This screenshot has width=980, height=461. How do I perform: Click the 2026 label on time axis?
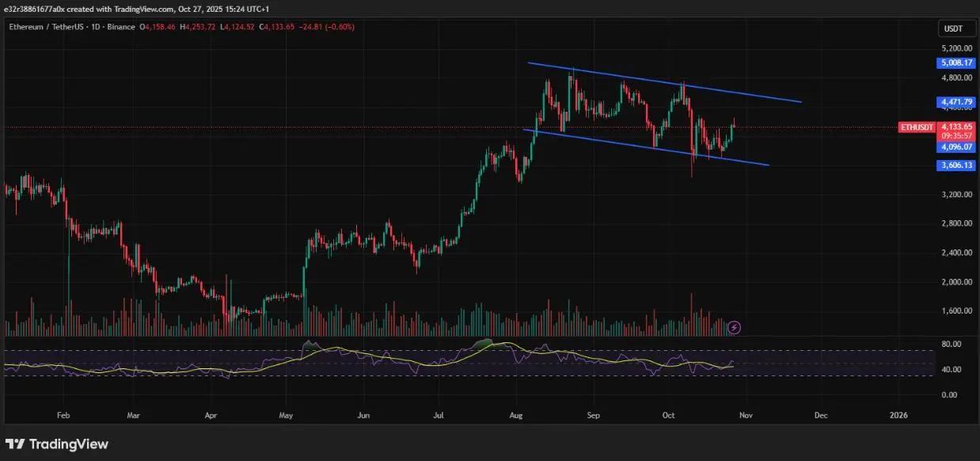[898, 414]
